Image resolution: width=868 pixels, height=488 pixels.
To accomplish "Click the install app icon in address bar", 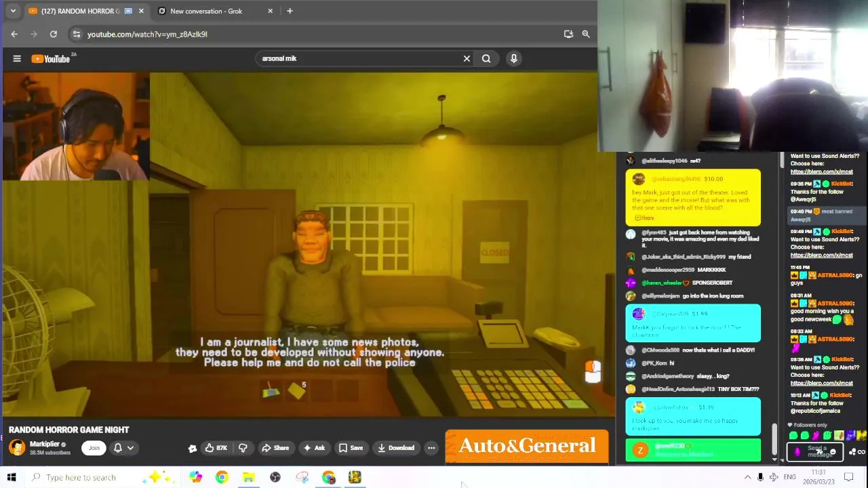I will point(568,34).
